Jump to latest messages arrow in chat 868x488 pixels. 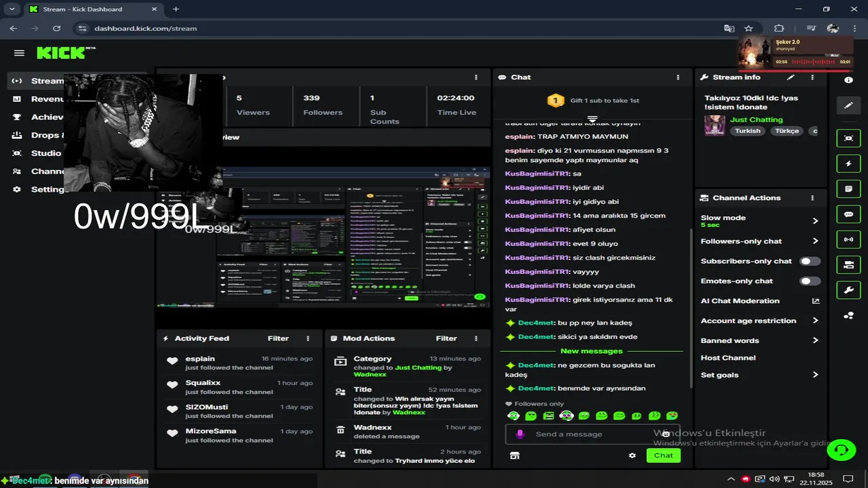(592, 119)
